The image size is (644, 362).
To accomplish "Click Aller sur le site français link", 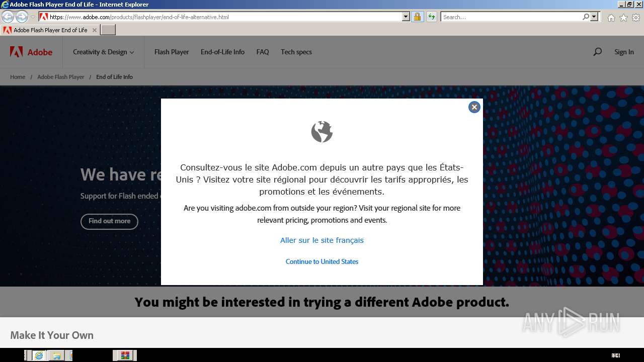I will pyautogui.click(x=322, y=240).
